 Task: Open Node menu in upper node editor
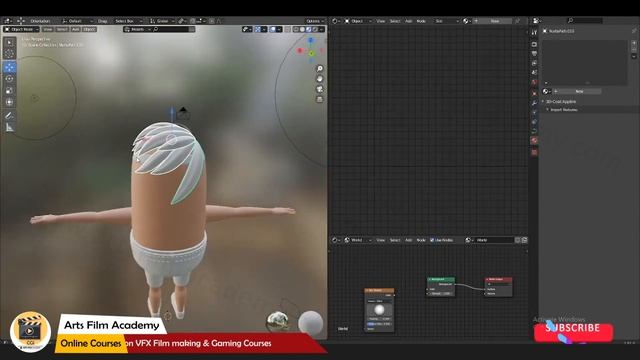(x=421, y=21)
